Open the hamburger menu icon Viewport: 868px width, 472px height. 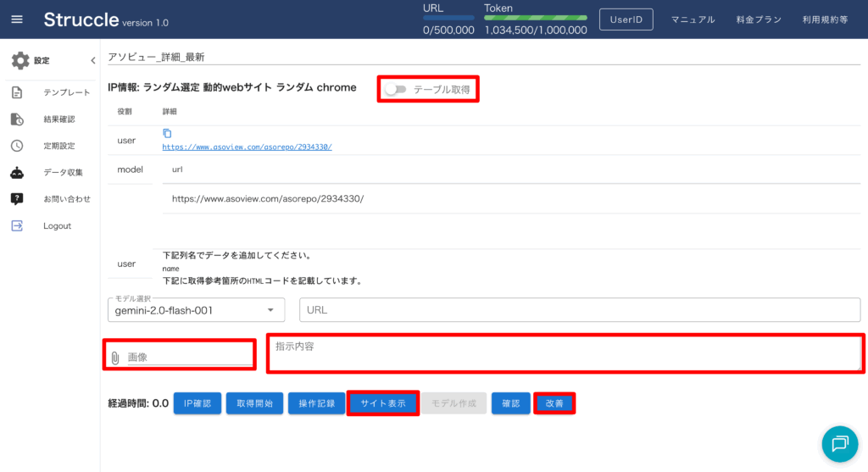point(17,19)
